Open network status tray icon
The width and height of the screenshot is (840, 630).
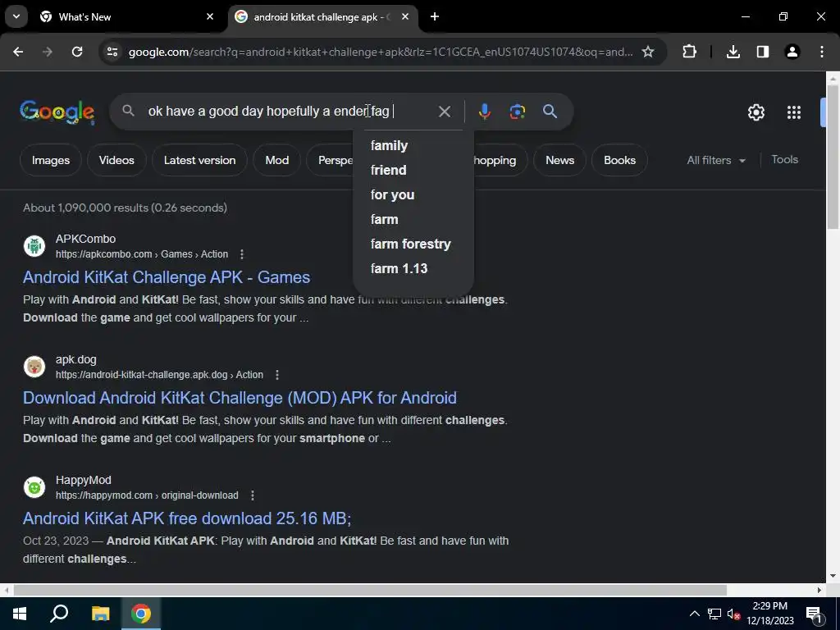tap(714, 614)
